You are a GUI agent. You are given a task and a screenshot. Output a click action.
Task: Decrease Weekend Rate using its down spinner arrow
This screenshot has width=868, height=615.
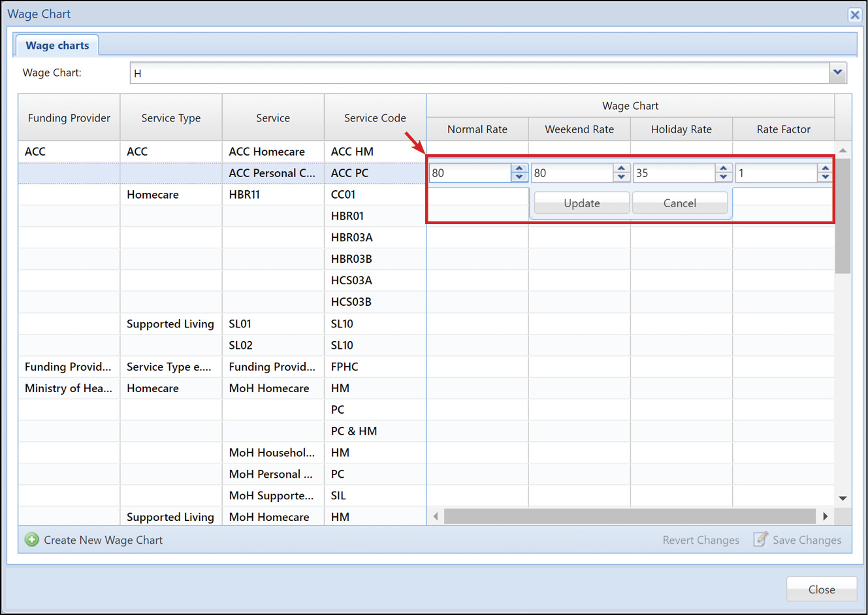[621, 176]
